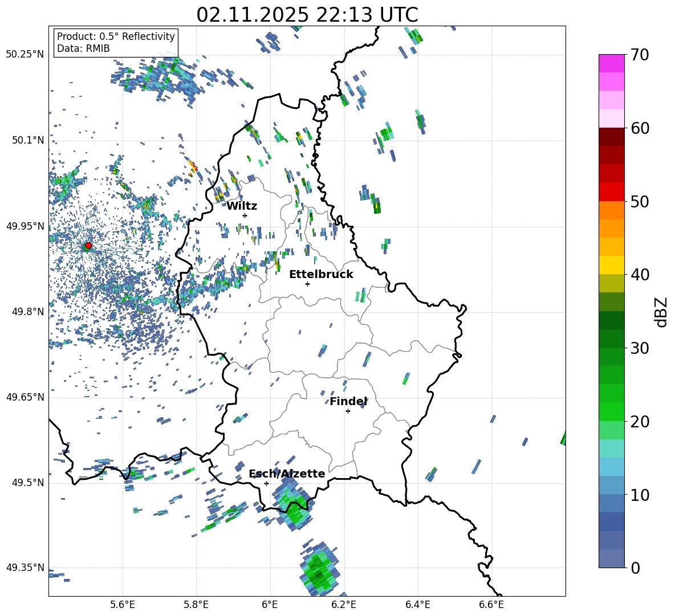Click the Ettelbruck city label
This screenshot has width=675, height=616.
tap(321, 274)
